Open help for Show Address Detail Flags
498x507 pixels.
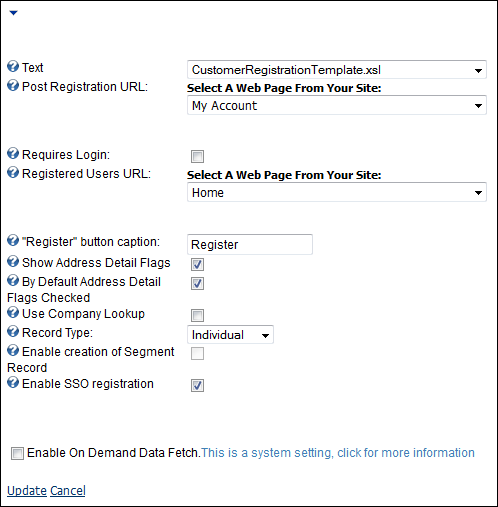[13, 261]
